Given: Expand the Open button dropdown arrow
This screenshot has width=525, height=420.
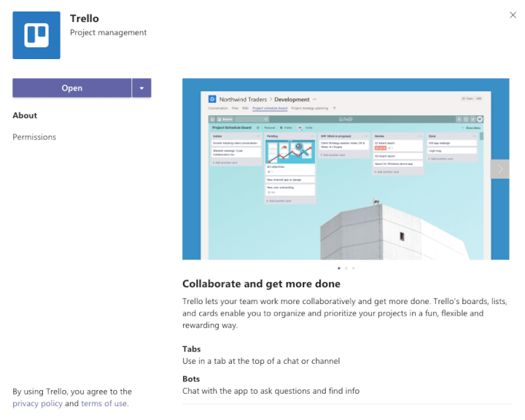Looking at the screenshot, I should click(x=141, y=87).
